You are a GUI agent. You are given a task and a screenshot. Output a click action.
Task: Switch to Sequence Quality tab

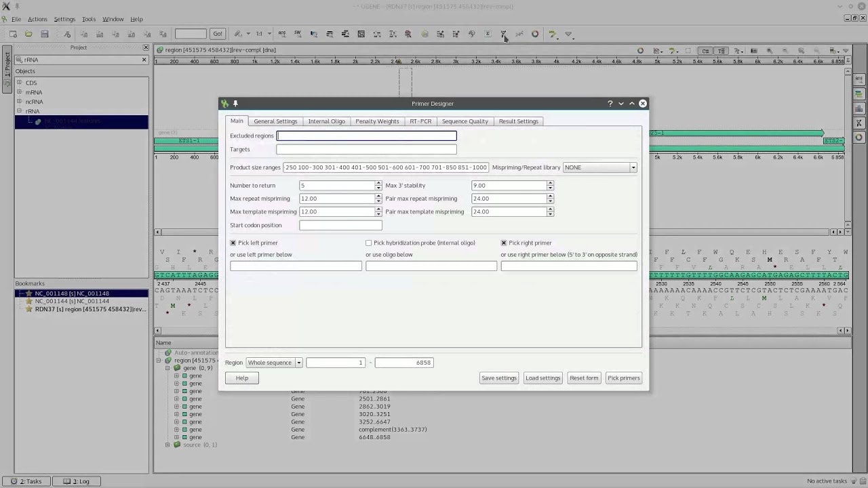coord(465,121)
